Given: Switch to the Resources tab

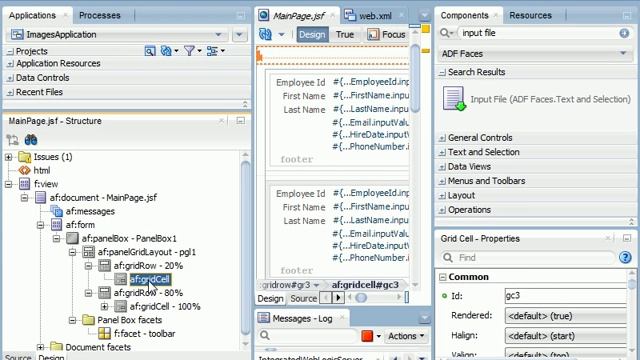Looking at the screenshot, I should (x=530, y=16).
